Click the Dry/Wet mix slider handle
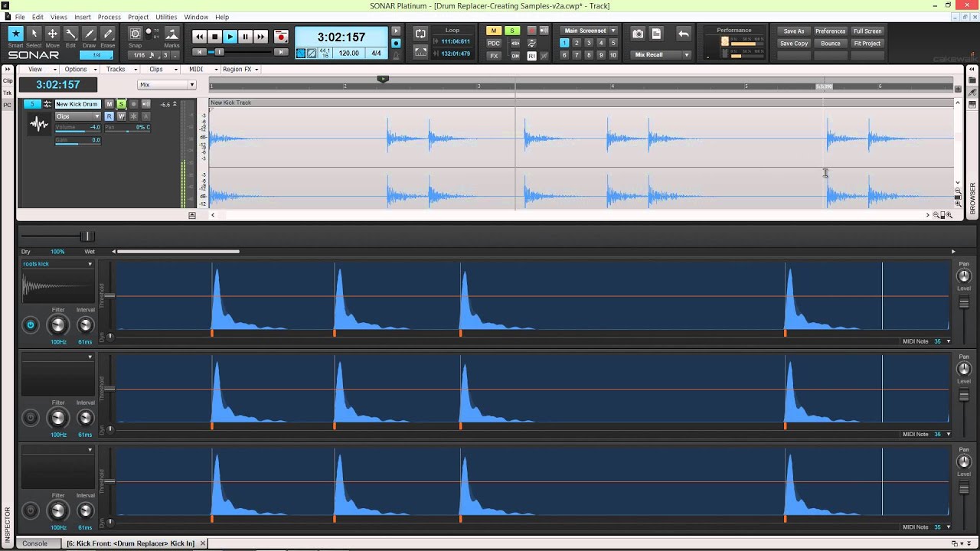The height and width of the screenshot is (551, 980). pyautogui.click(x=87, y=236)
